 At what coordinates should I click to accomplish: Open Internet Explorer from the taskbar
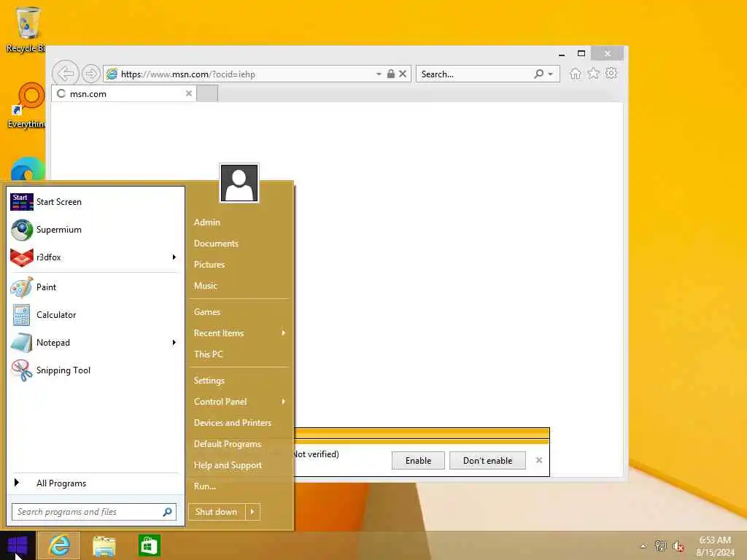[x=58, y=545]
